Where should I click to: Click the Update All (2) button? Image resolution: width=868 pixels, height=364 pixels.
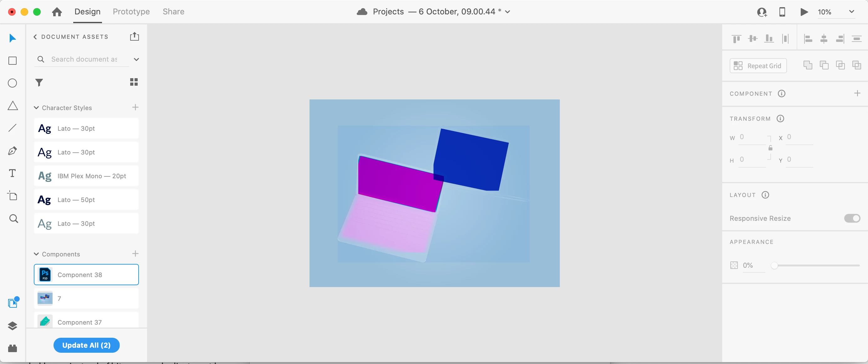point(86,345)
